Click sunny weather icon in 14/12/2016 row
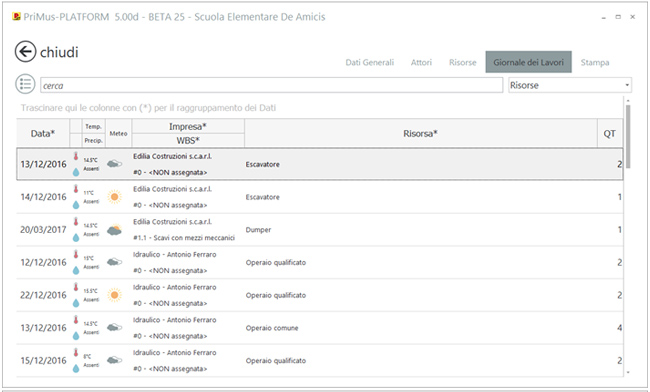Screen dimensions: 650x392 click(x=114, y=197)
